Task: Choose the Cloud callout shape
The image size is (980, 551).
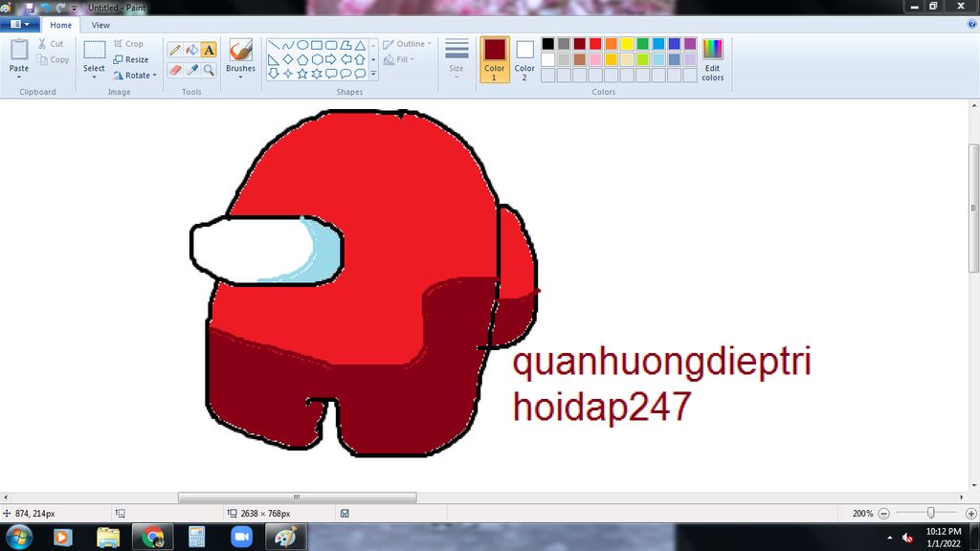Action: click(360, 74)
